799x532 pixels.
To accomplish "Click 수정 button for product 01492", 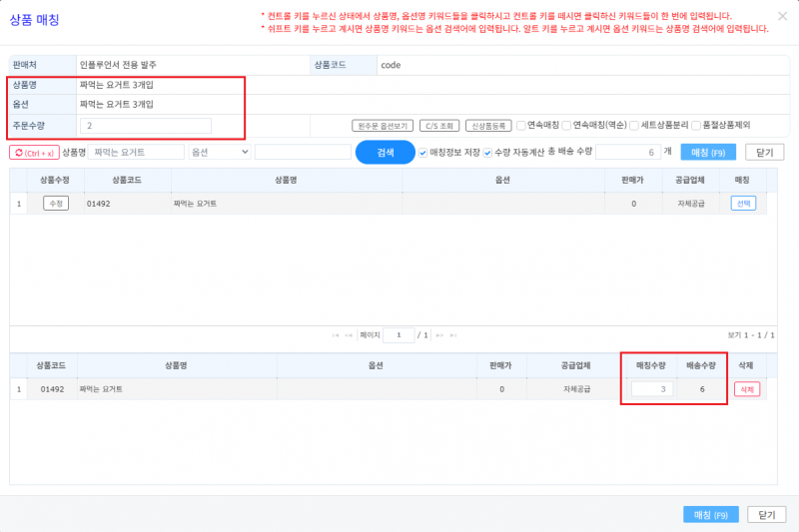I will coord(56,204).
